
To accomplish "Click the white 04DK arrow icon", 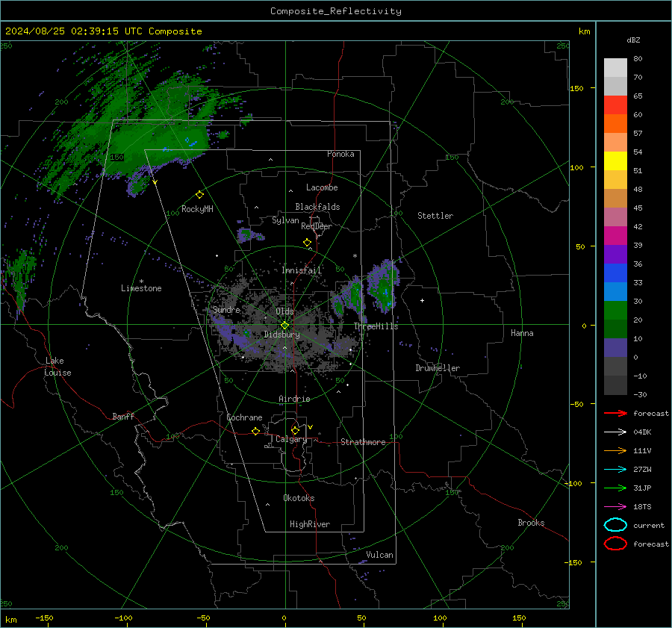I will click(x=615, y=432).
